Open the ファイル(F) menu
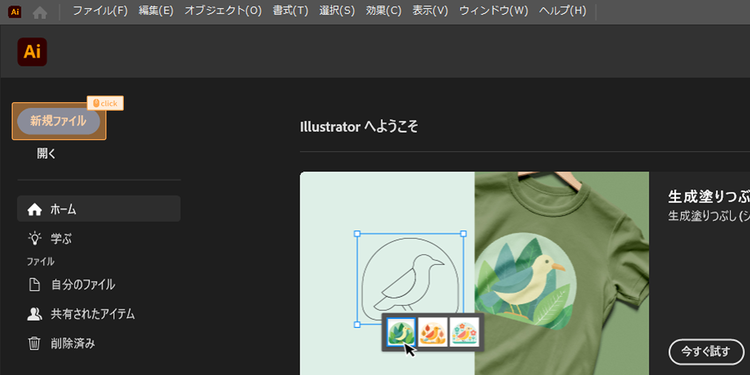Screen dimensions: 750x375 [x=100, y=11]
